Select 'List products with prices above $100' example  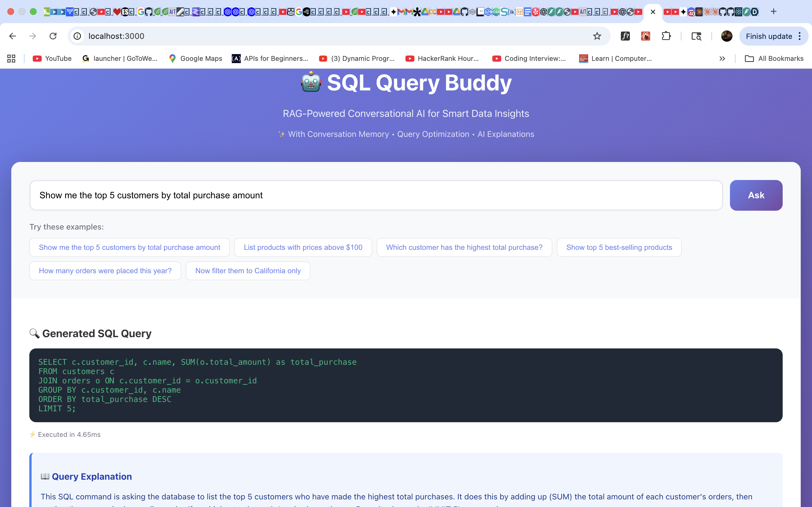pyautogui.click(x=303, y=248)
